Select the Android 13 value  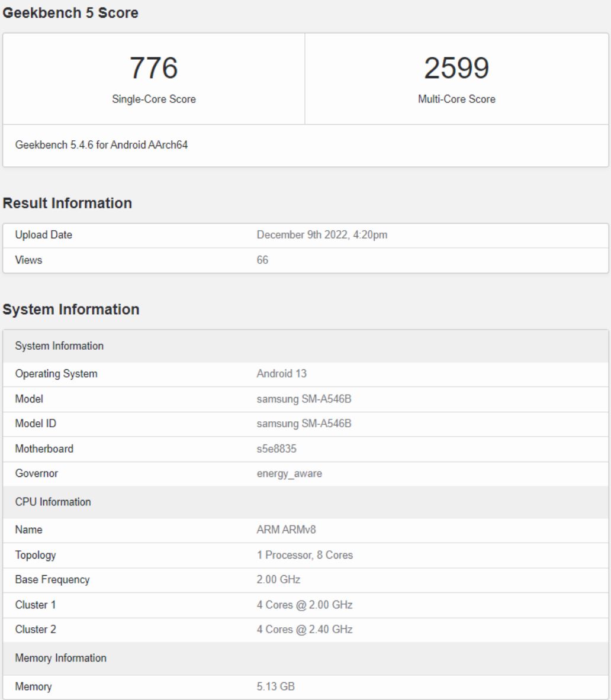click(281, 373)
